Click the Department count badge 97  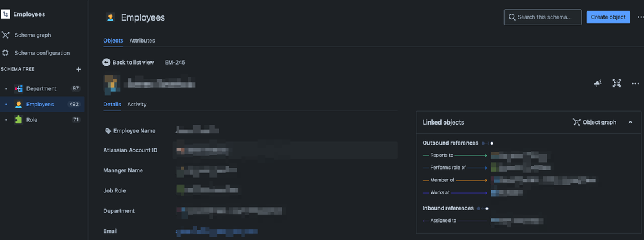[75, 89]
